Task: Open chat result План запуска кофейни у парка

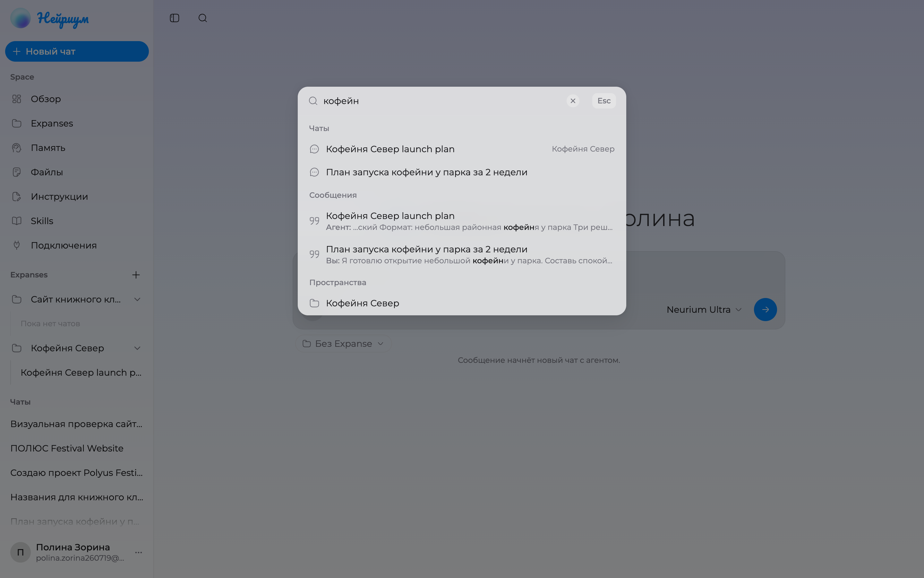Action: click(x=462, y=172)
